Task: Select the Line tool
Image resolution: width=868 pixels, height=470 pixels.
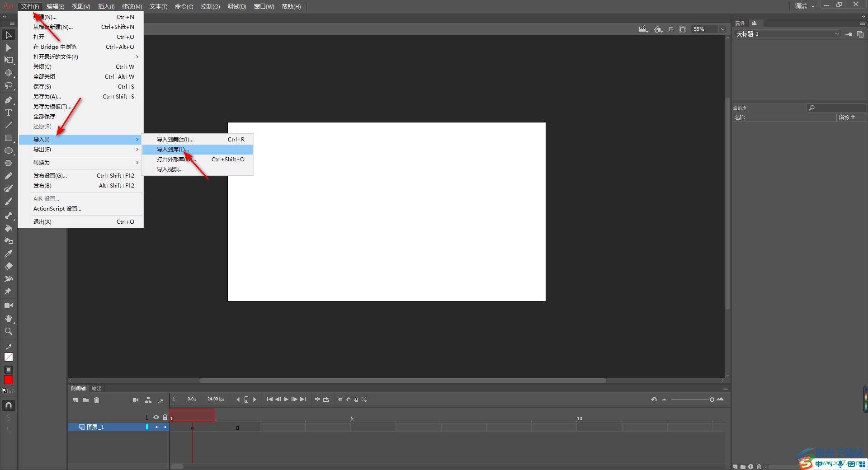Action: (x=9, y=125)
